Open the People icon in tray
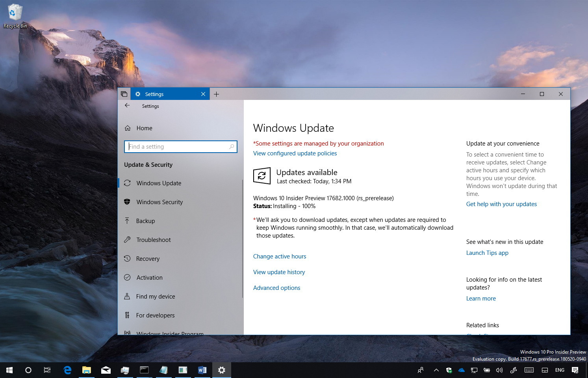The image size is (588, 378). 421,370
